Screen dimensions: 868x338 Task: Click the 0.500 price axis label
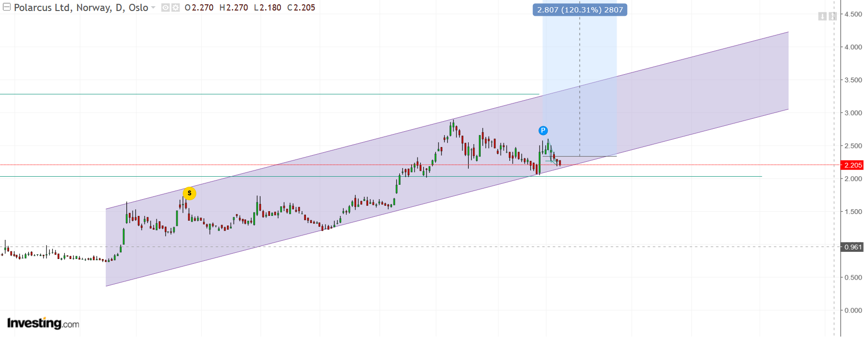click(x=853, y=277)
